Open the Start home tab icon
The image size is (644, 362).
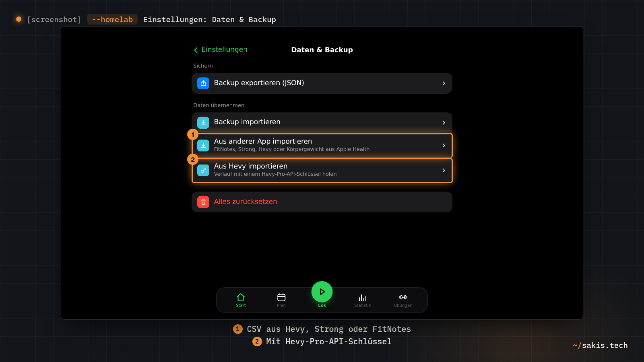tap(241, 297)
